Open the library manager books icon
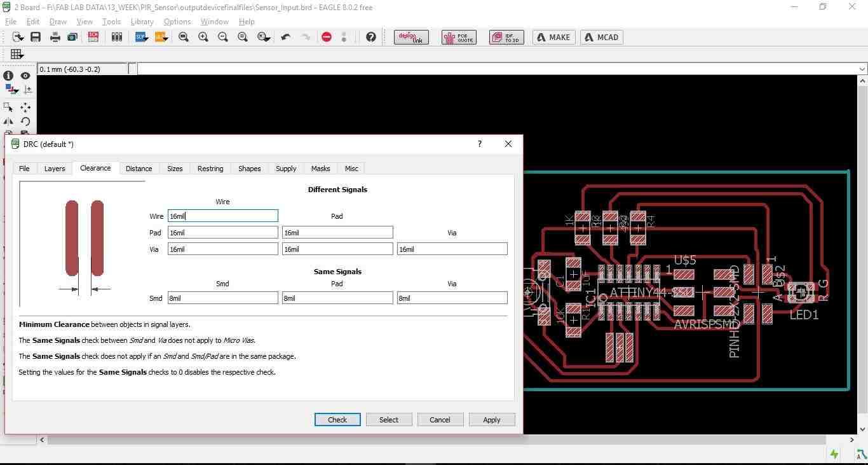The height and width of the screenshot is (465, 868). coord(116,38)
